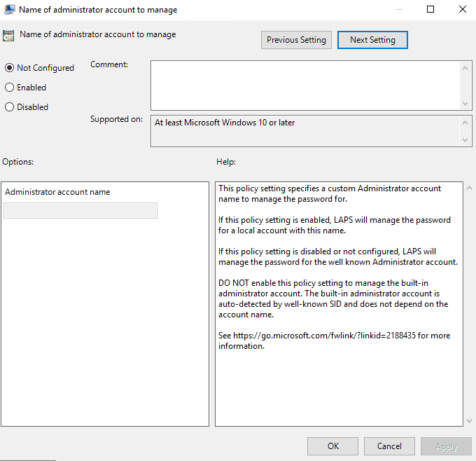Click the policy setting icon beside the setting name
Screen dimensions: 476x461
[9, 36]
